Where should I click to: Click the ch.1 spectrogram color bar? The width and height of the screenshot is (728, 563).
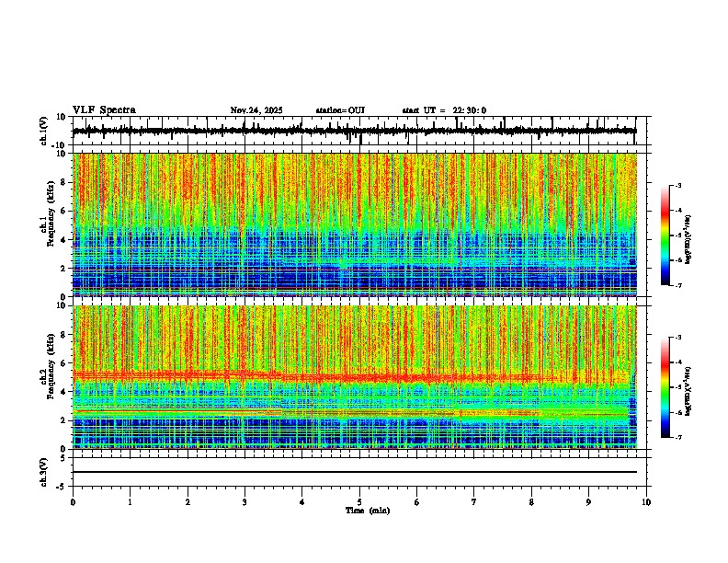click(x=665, y=236)
